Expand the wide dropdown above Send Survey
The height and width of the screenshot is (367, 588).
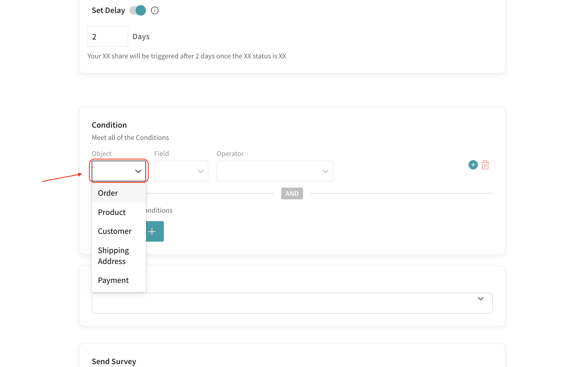click(292, 303)
